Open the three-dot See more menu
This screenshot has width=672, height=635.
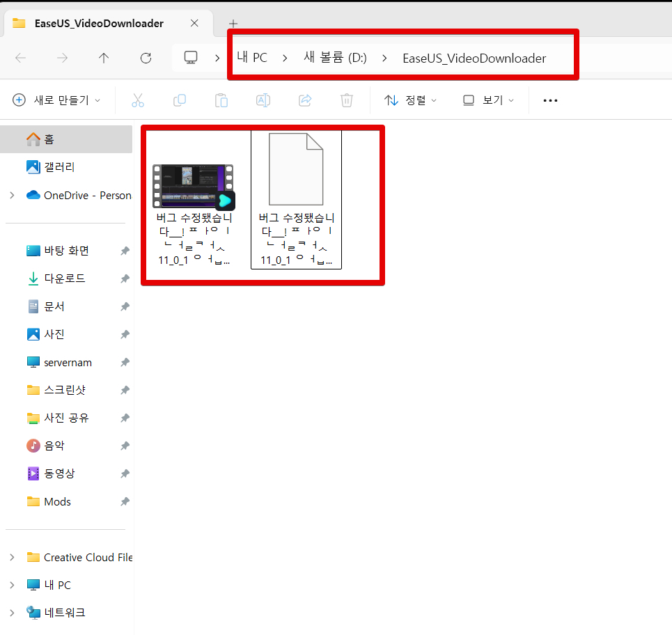(550, 100)
